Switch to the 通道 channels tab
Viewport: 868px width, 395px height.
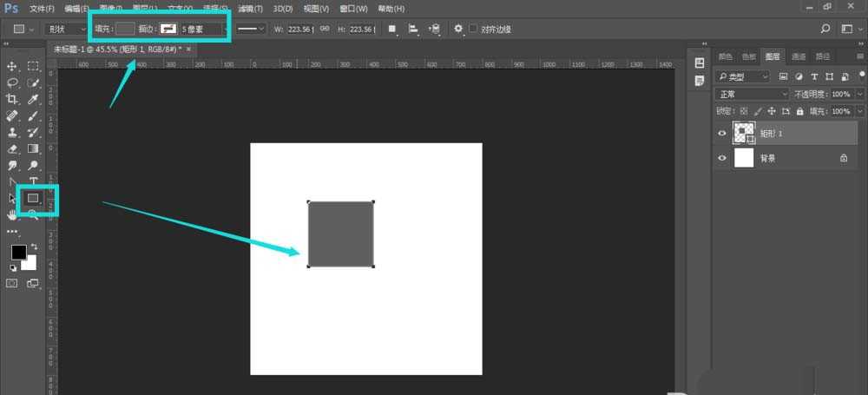tap(799, 56)
